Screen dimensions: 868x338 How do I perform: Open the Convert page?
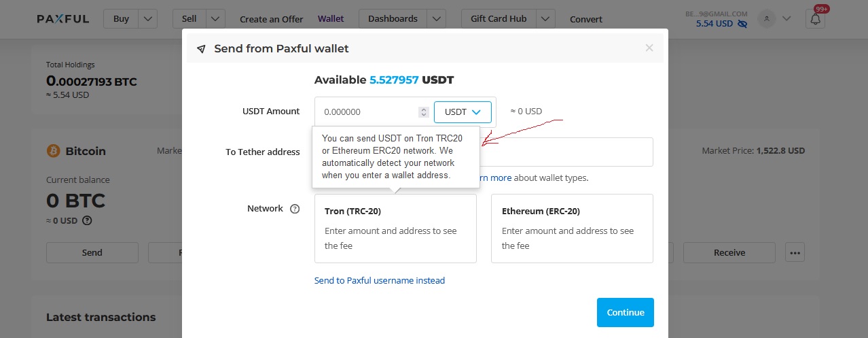click(586, 19)
